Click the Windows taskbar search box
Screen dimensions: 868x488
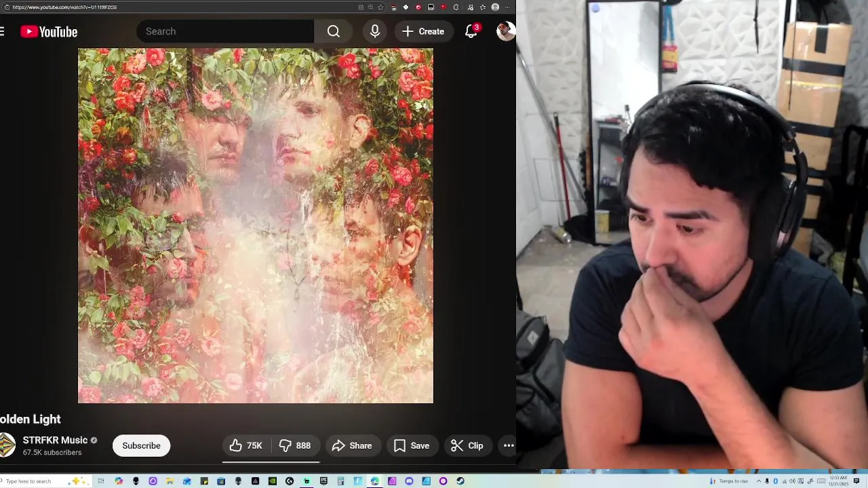pyautogui.click(x=44, y=481)
